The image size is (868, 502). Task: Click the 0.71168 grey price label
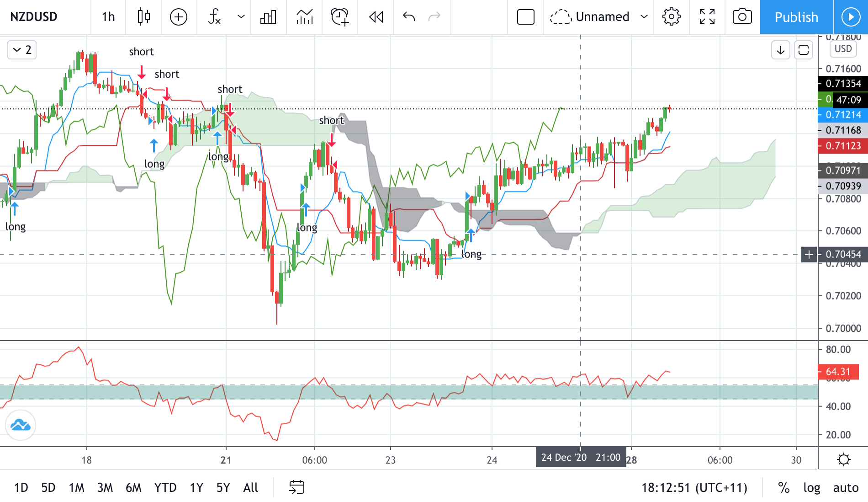(843, 130)
